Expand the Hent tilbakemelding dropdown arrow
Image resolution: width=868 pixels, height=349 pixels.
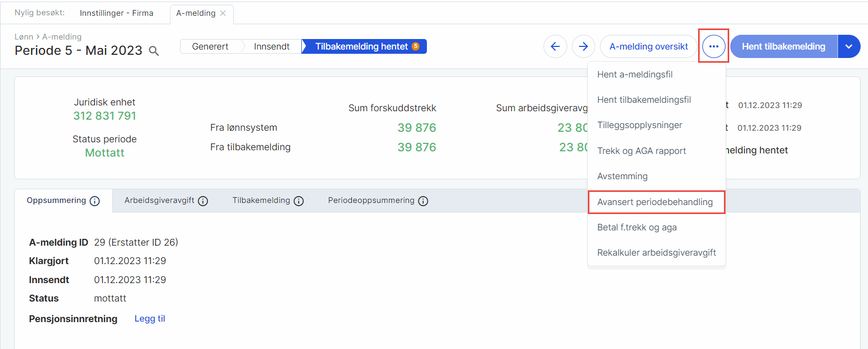(848, 46)
